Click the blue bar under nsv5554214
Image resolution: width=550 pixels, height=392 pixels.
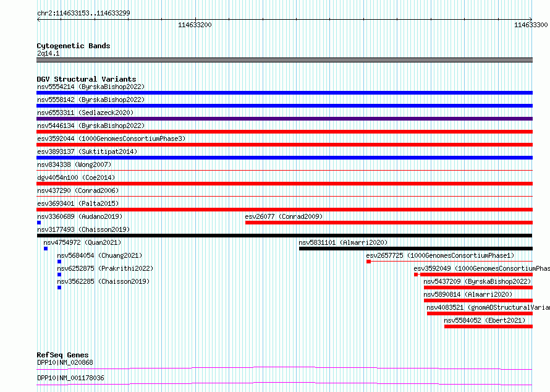click(x=284, y=93)
